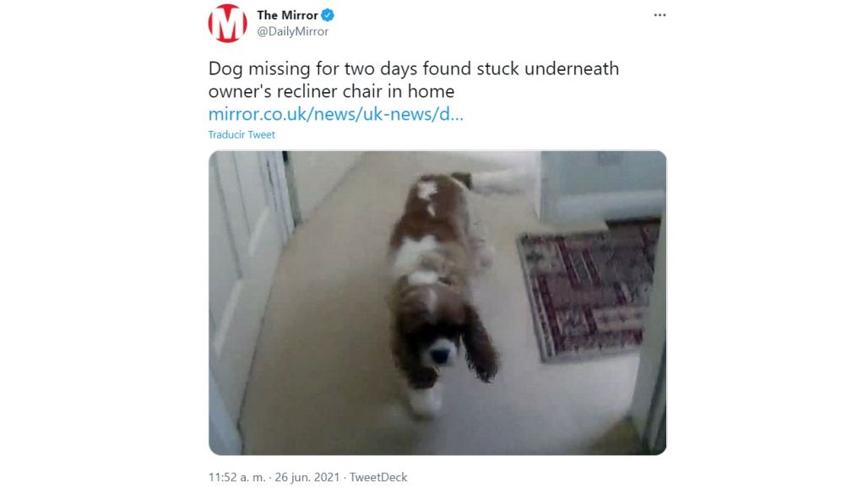Click the dog's face in the photo
Viewport: 868px width, 488px height.
[x=437, y=346]
